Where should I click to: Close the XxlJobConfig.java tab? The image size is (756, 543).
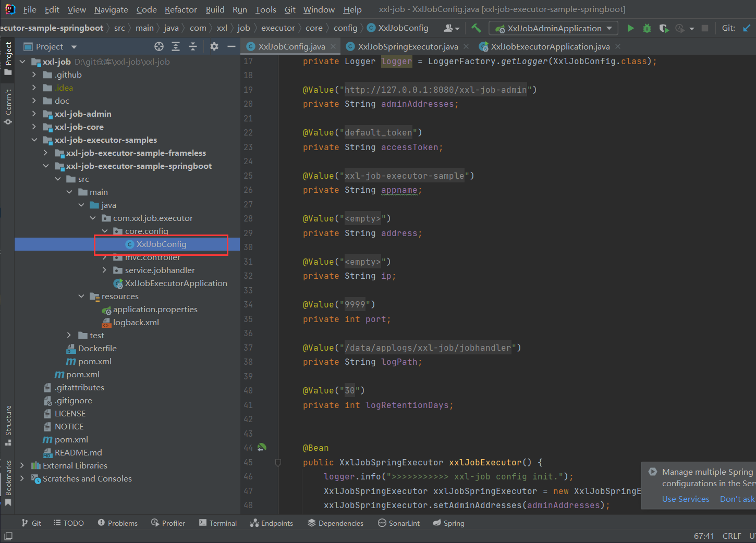333,46
